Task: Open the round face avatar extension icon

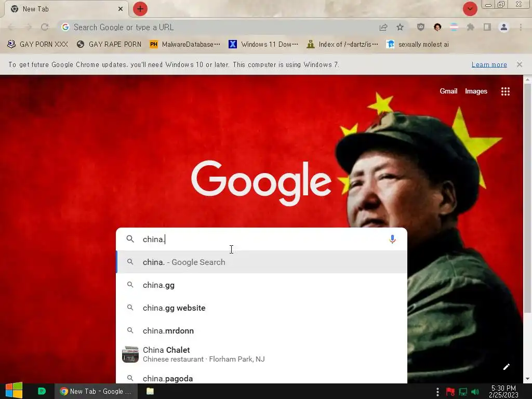Action: coord(437,27)
